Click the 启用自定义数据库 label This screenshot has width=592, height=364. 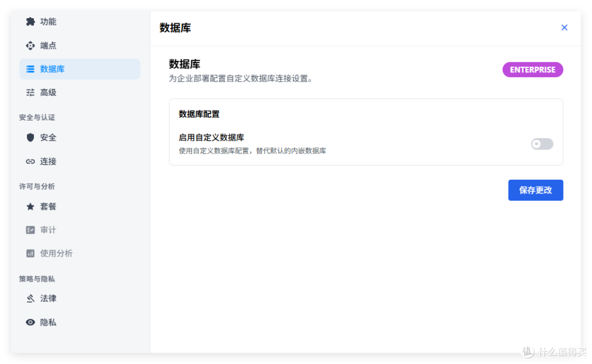pyautogui.click(x=212, y=138)
